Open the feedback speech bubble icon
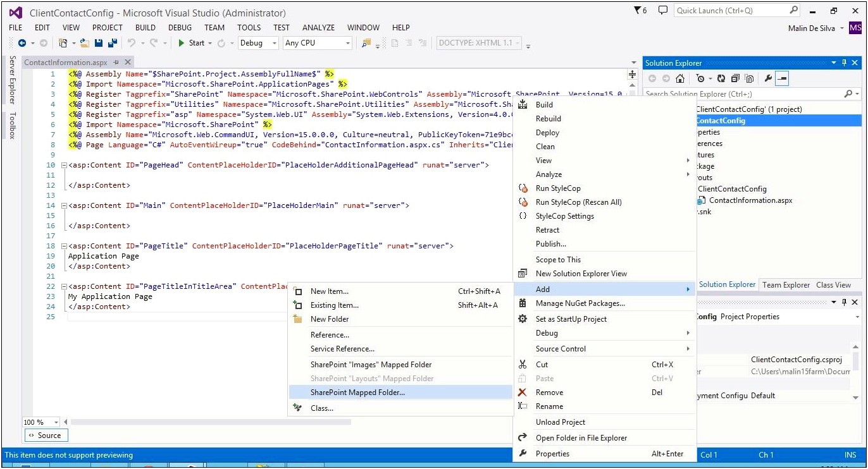This screenshot has width=868, height=469. click(x=662, y=11)
